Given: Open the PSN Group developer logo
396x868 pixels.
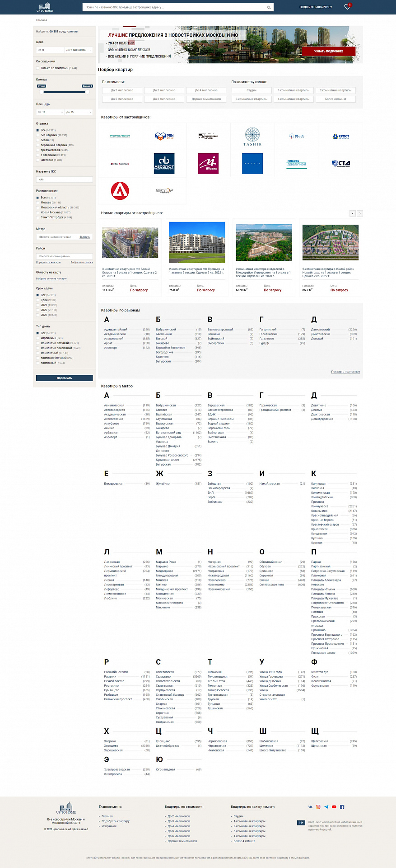Looking at the screenshot, I should 164,136.
